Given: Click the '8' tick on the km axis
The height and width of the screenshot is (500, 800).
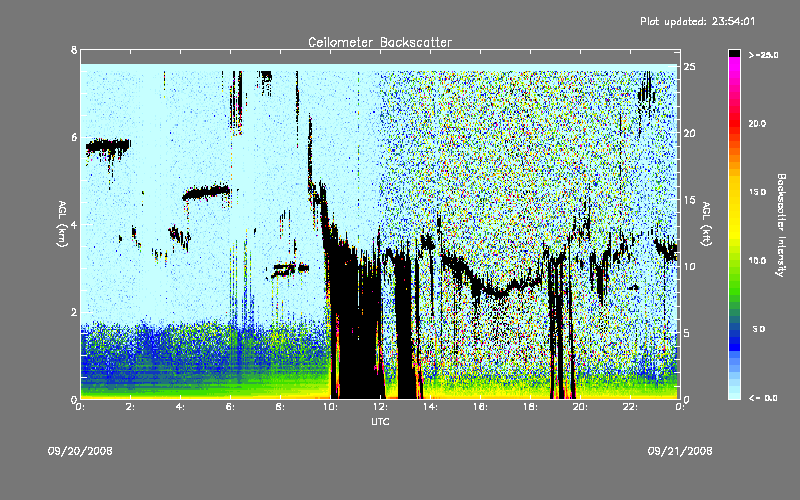Looking at the screenshot, I should click(74, 50).
